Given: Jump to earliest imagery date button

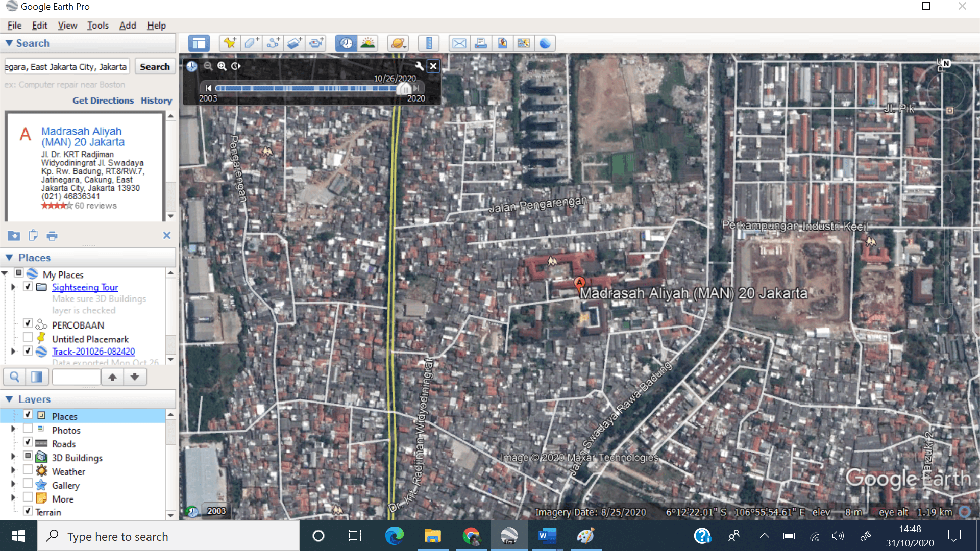Looking at the screenshot, I should [208, 88].
